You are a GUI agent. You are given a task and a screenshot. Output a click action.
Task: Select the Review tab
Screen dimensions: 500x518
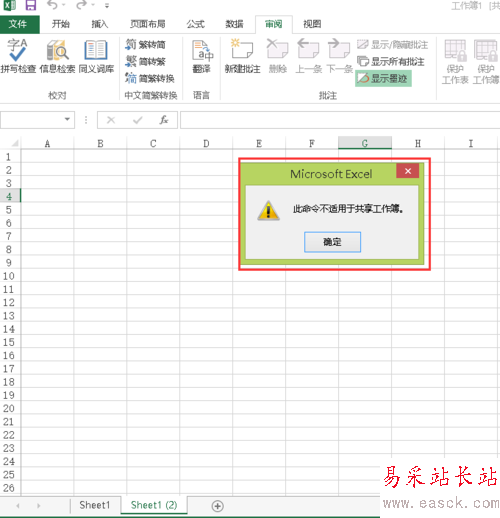pos(274,24)
